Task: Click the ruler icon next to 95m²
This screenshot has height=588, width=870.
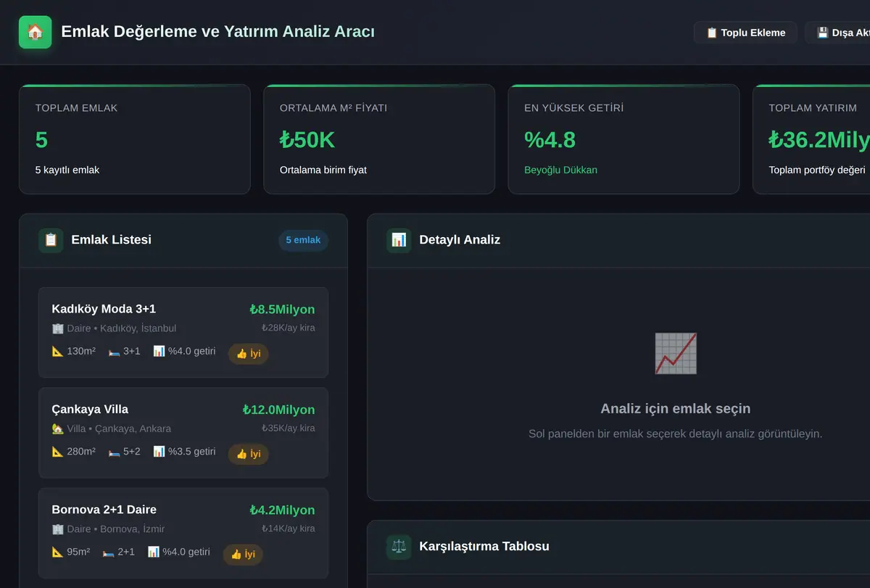Action: [58, 552]
